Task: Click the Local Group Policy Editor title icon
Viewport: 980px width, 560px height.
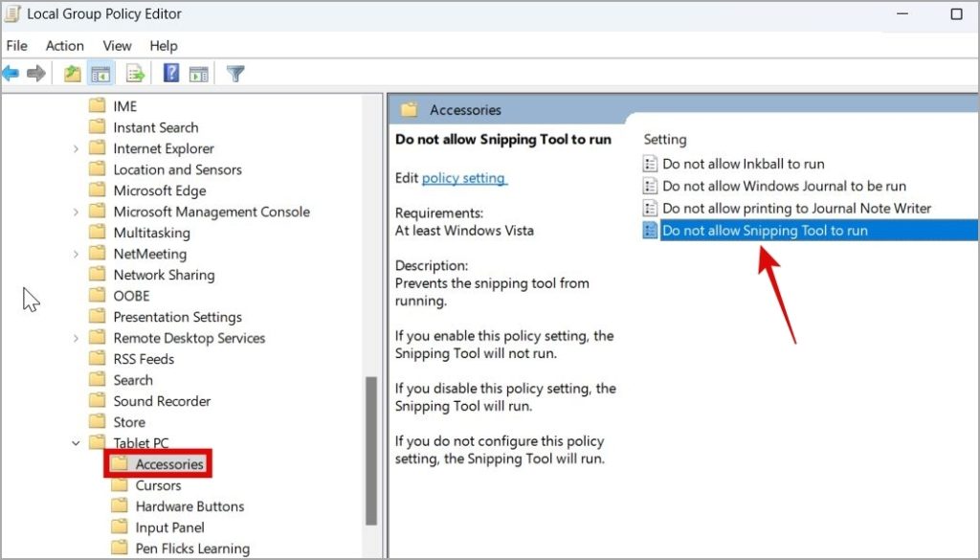Action: click(x=12, y=13)
